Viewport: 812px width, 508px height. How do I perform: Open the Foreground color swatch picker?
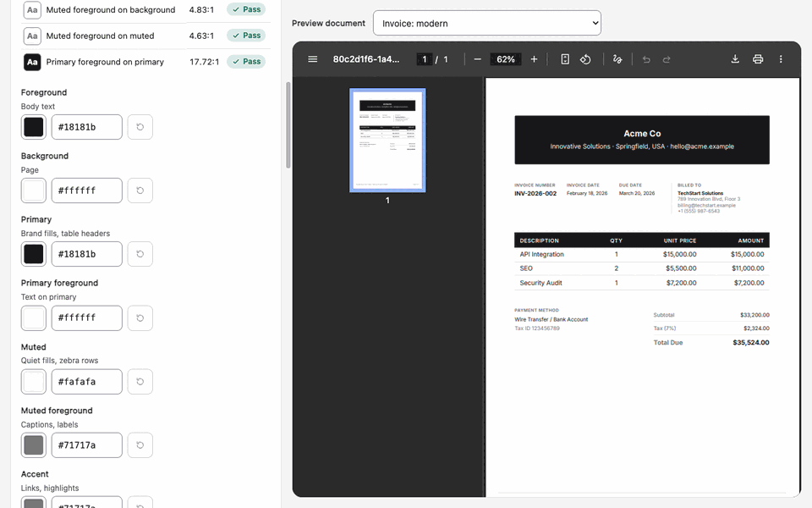coord(34,127)
